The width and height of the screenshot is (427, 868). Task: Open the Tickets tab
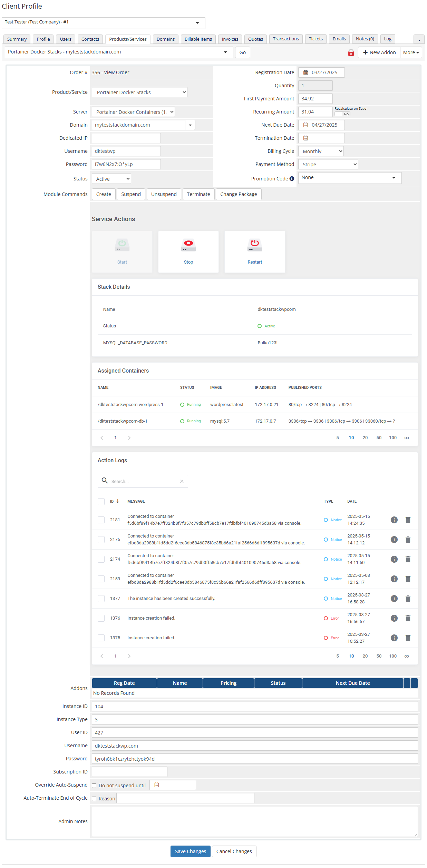tap(316, 39)
